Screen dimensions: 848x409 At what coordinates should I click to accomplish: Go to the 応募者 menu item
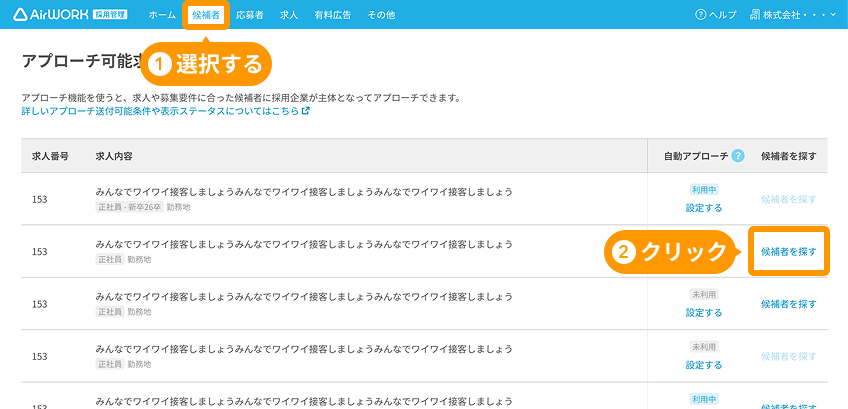coord(250,15)
